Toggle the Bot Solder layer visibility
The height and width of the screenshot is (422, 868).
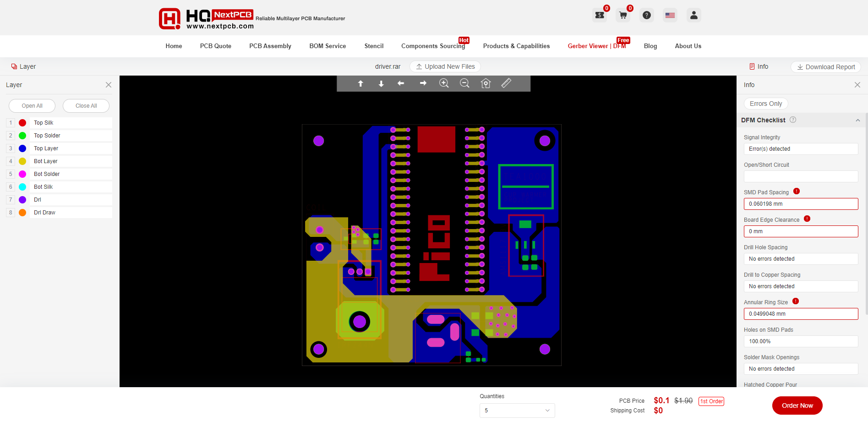point(46,174)
